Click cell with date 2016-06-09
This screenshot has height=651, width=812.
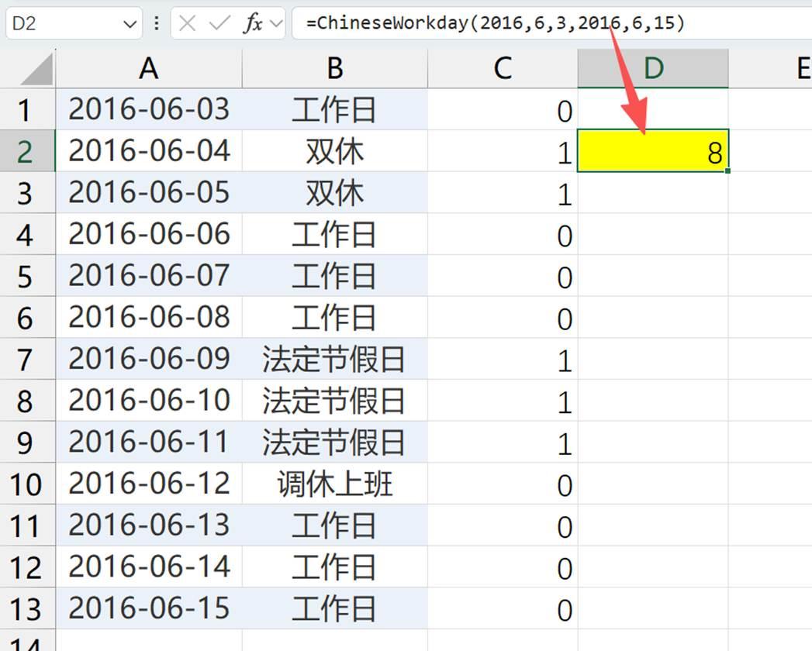149,359
